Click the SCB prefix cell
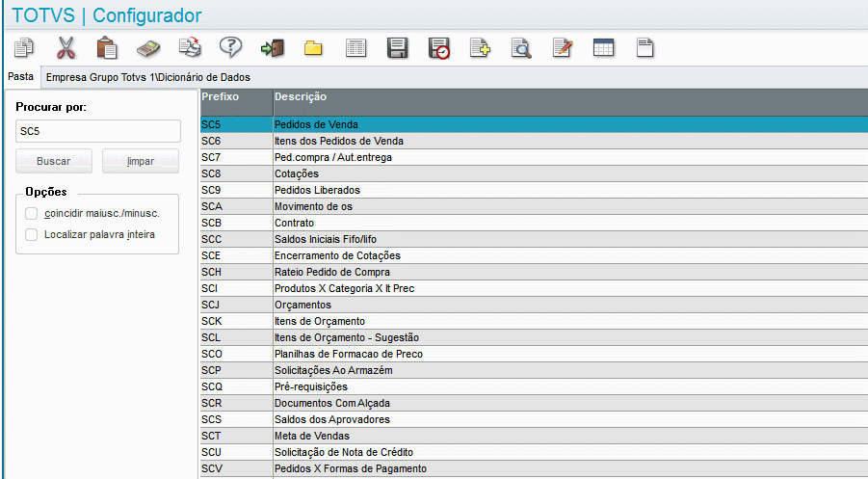The height and width of the screenshot is (479, 868). (236, 223)
